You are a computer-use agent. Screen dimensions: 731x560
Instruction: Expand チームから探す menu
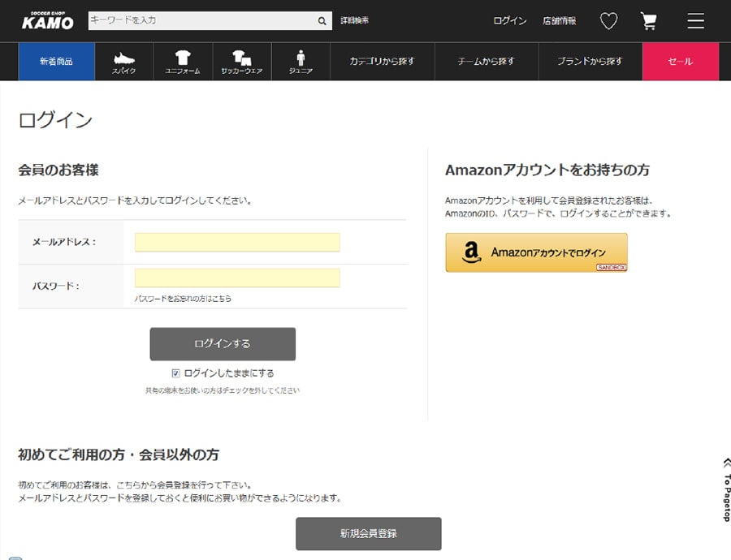pyautogui.click(x=486, y=62)
